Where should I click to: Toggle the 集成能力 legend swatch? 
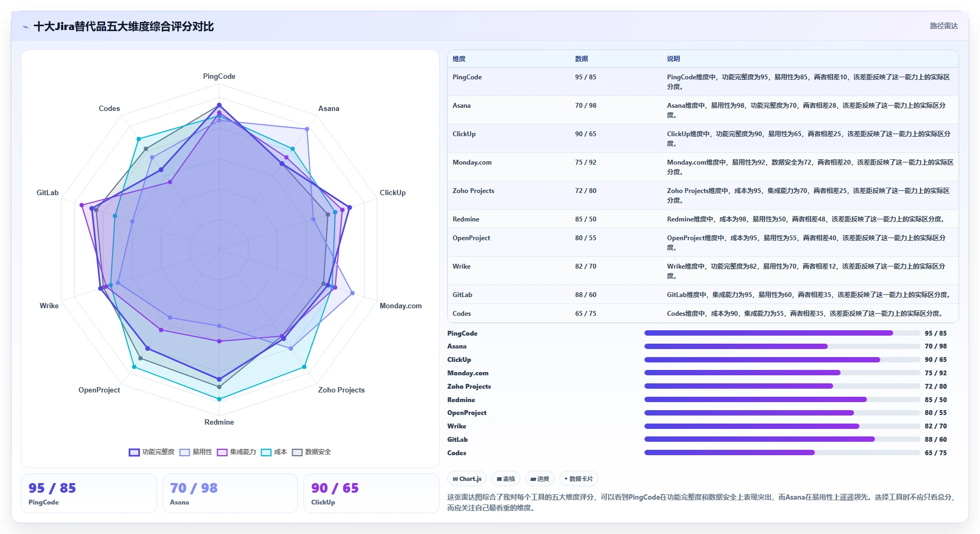coord(222,453)
